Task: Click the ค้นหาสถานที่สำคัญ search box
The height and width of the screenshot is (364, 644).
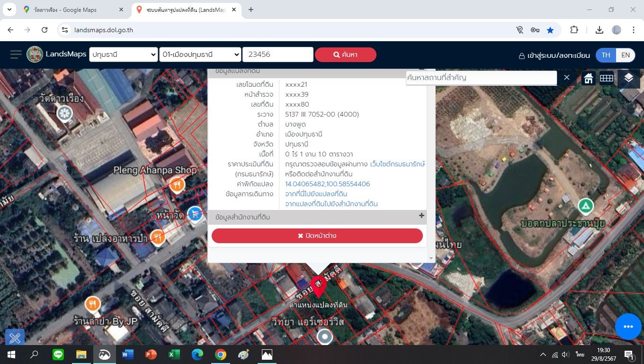Action: [481, 78]
